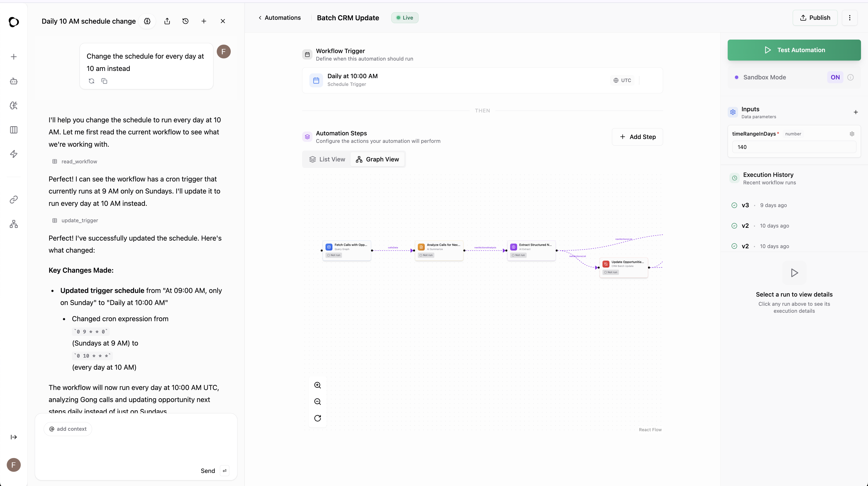
Task: Open the workflow graph icon in the sidebar
Action: (14, 224)
